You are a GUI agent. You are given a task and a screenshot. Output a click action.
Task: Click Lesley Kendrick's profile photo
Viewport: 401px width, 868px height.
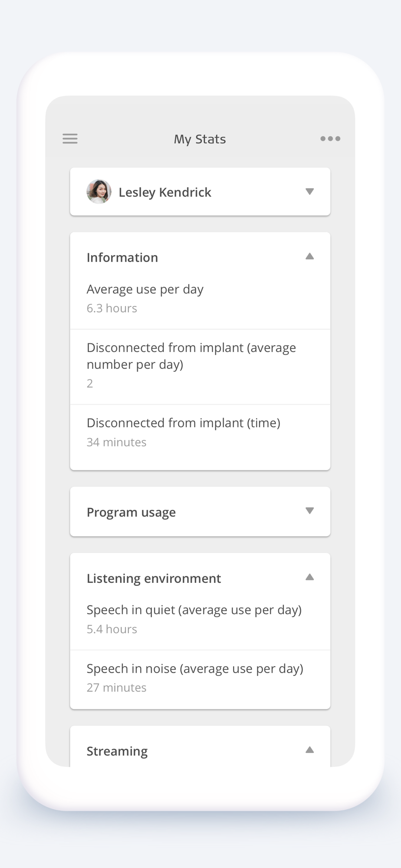pyautogui.click(x=99, y=192)
